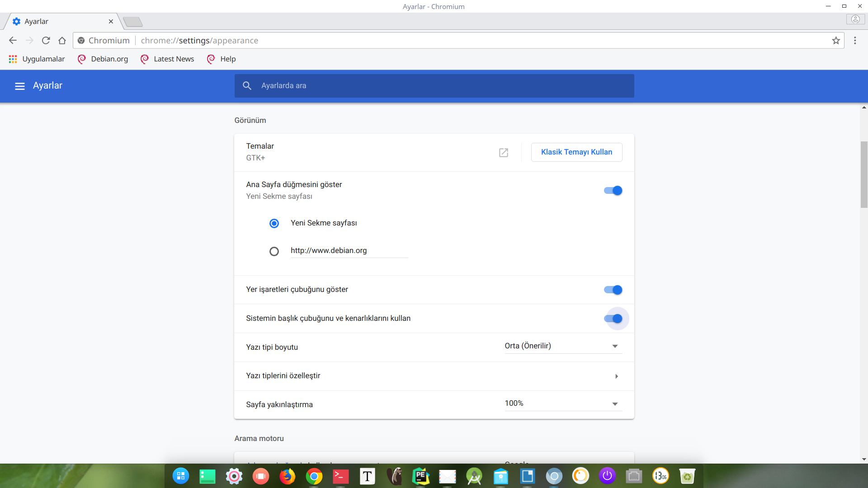Click Klasik Temayı Kullan button
868x488 pixels.
point(576,152)
